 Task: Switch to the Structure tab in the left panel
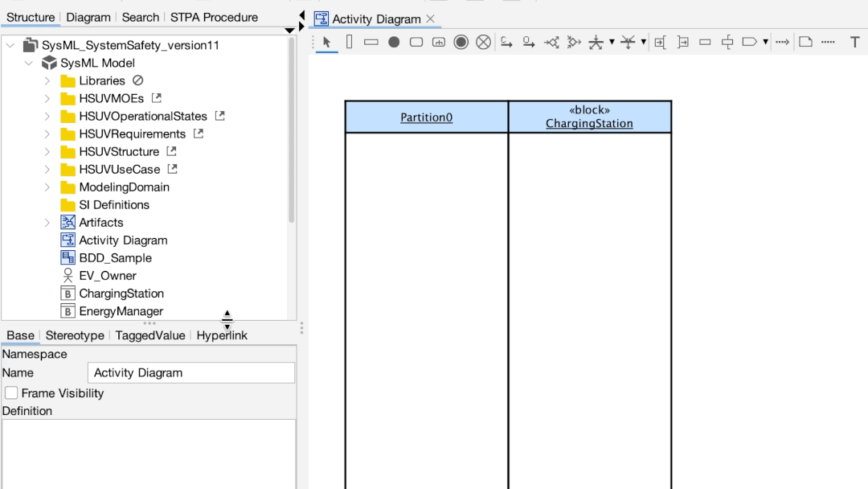pos(30,16)
